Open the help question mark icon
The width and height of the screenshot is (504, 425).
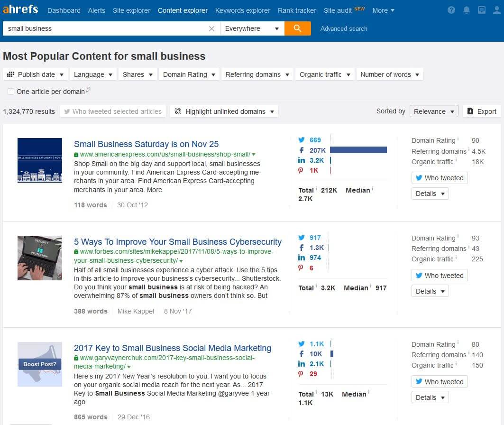451,10
